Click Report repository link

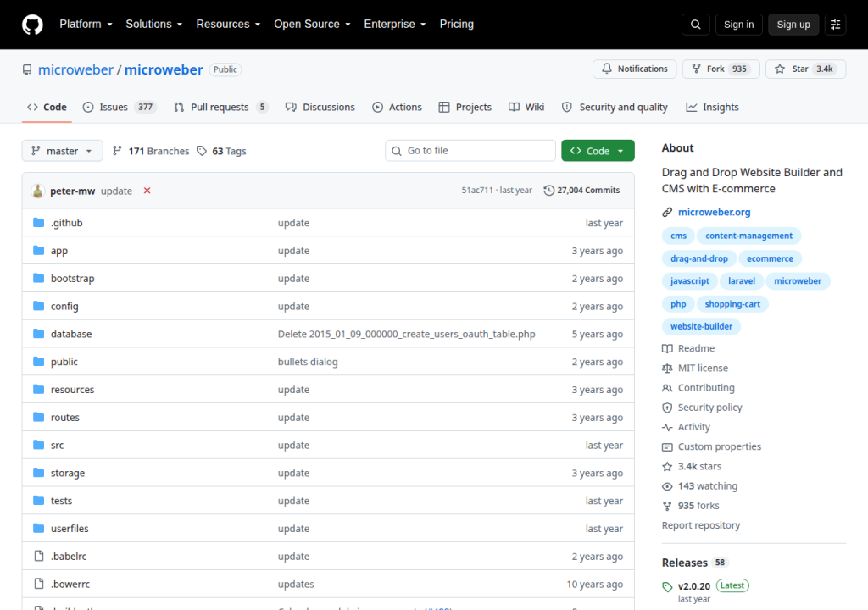point(701,525)
